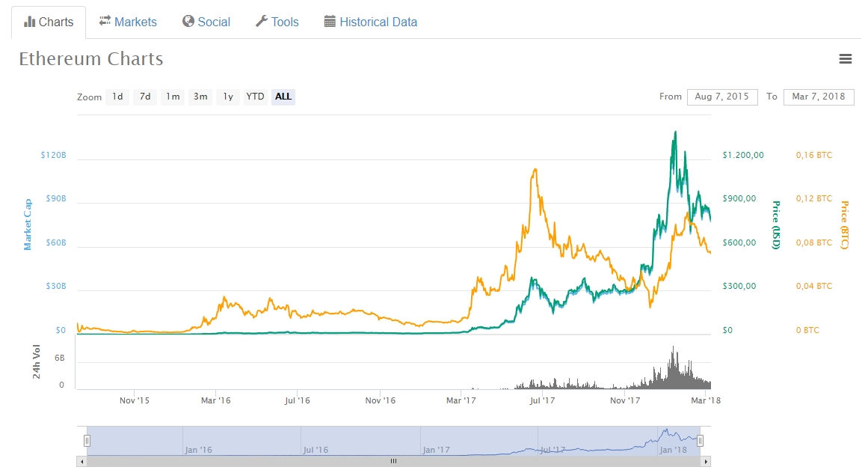Click the right handle of range navigator

(701, 441)
